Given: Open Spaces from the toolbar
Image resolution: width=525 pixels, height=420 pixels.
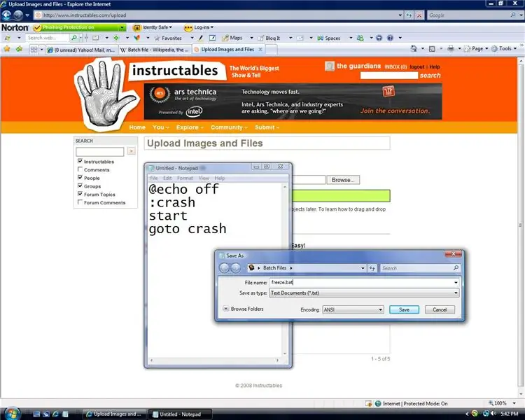Looking at the screenshot, I should tap(328, 38).
